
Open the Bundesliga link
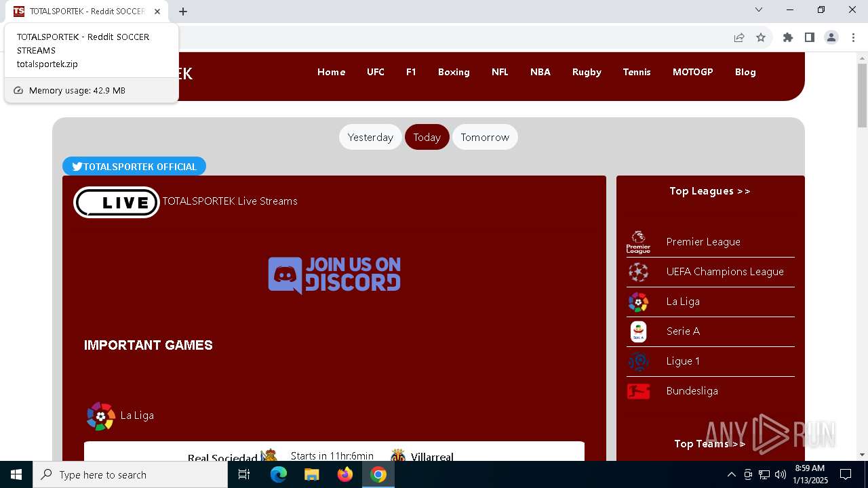pyautogui.click(x=692, y=391)
